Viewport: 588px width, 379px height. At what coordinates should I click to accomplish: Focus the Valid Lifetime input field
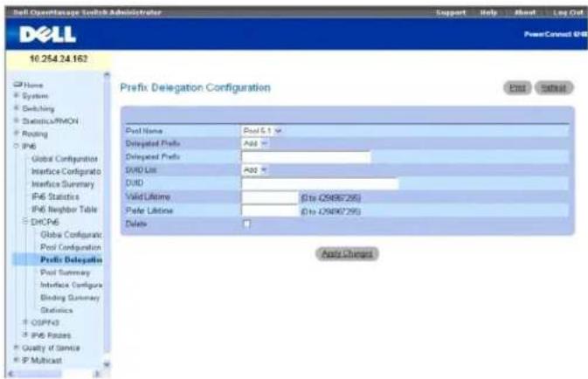tap(270, 197)
